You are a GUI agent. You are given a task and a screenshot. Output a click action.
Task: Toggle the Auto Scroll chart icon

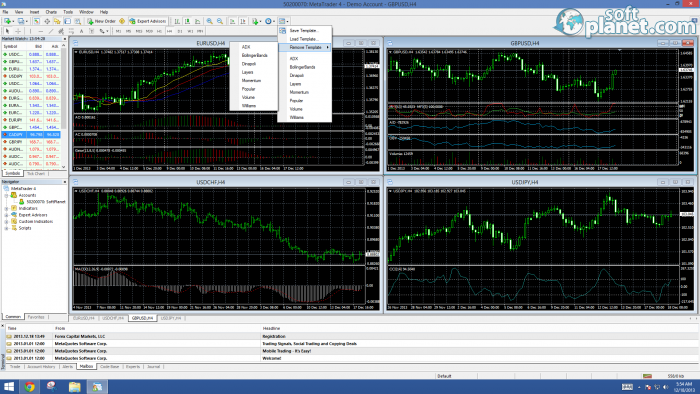point(232,21)
